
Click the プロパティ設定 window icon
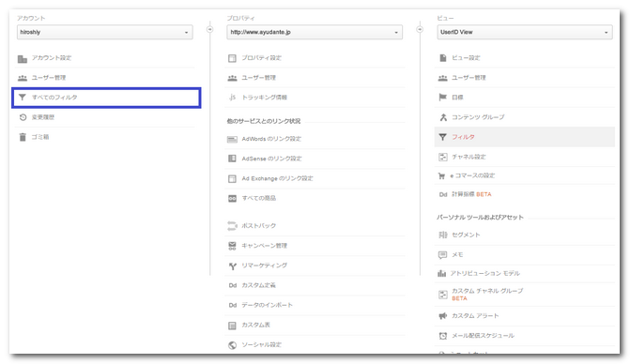[x=232, y=58]
